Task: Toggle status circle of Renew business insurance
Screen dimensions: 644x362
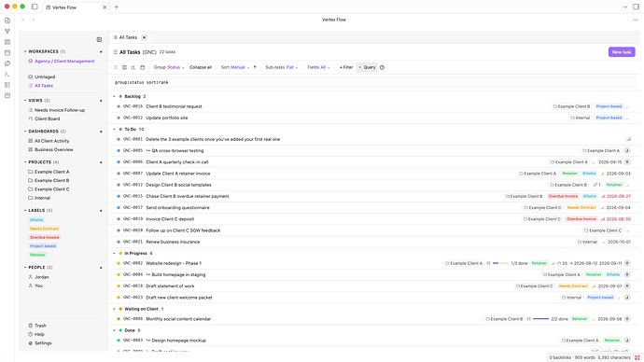Action: tap(119, 242)
